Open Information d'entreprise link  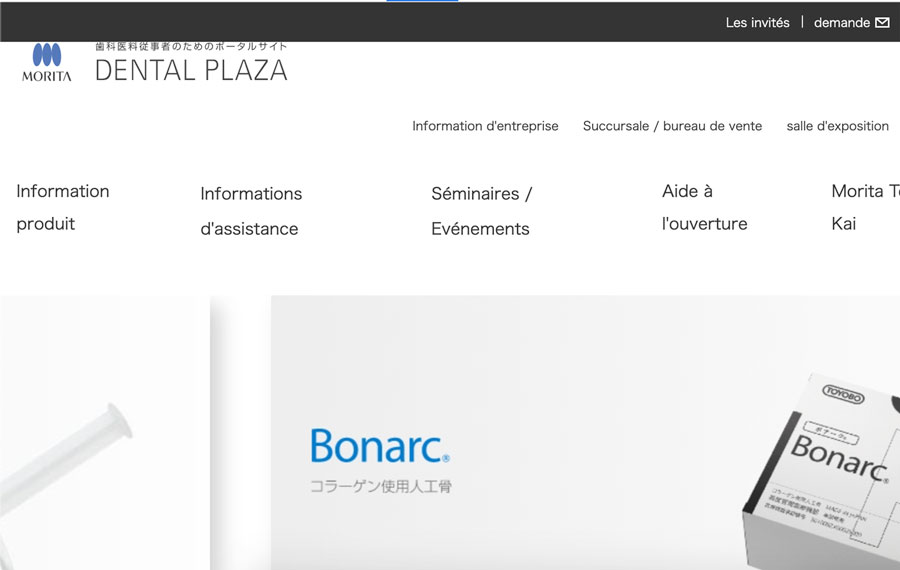click(485, 126)
